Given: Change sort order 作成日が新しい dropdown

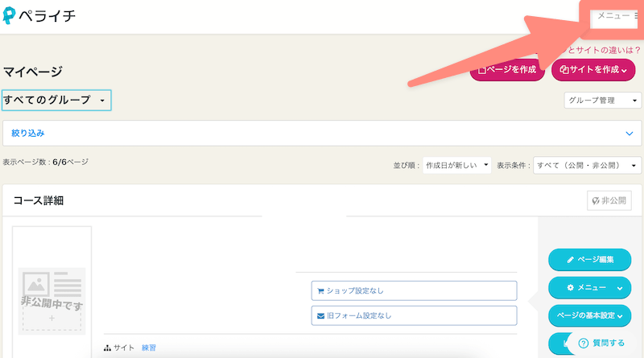Looking at the screenshot, I should point(456,165).
